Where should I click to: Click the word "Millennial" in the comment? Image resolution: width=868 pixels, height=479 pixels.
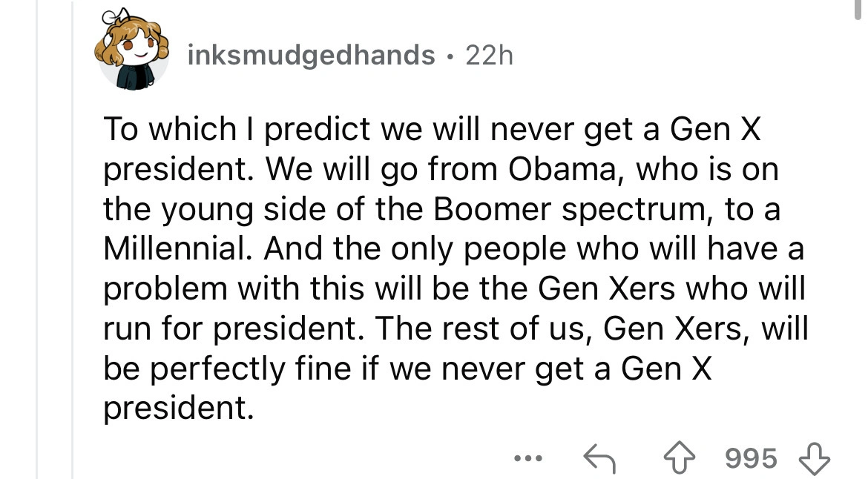click(180, 249)
